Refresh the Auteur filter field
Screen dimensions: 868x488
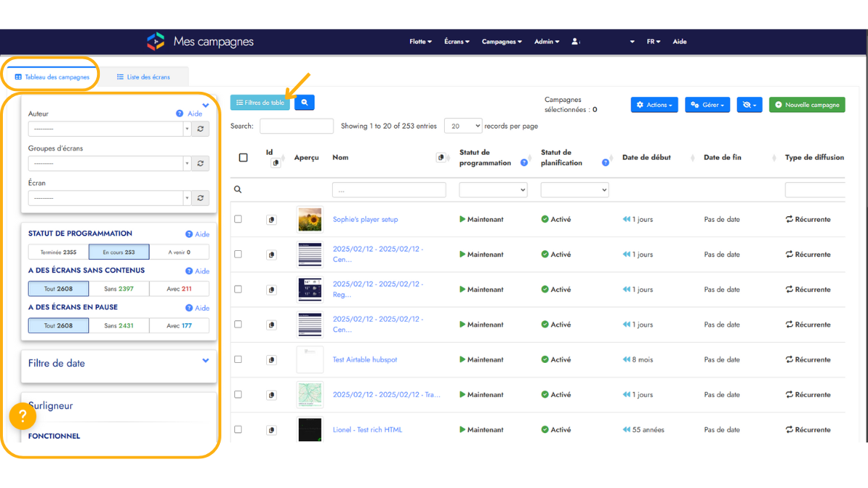click(x=200, y=129)
